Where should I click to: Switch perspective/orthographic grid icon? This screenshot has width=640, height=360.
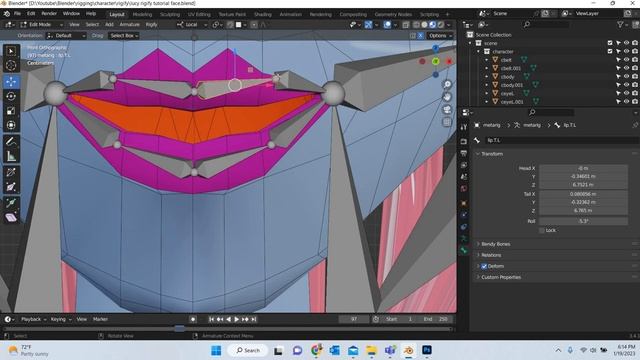[x=447, y=122]
